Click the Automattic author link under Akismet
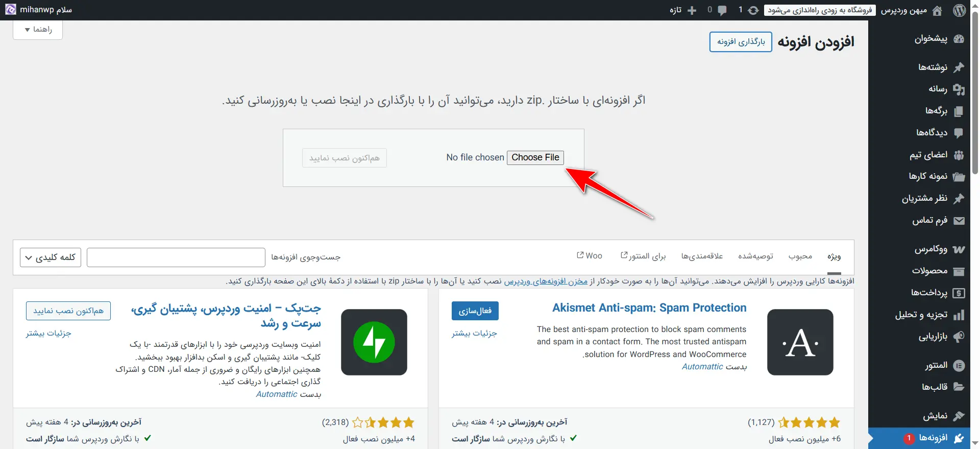The image size is (980, 449). point(702,367)
